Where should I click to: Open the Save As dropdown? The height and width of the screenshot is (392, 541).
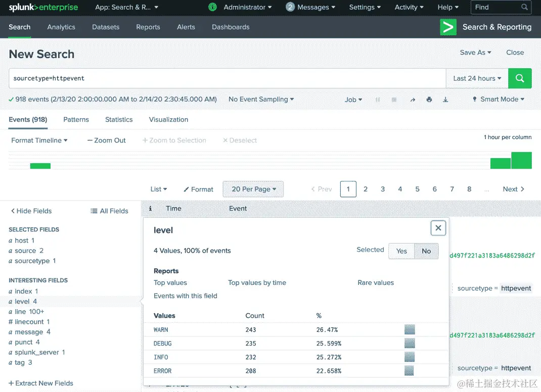(x=475, y=53)
